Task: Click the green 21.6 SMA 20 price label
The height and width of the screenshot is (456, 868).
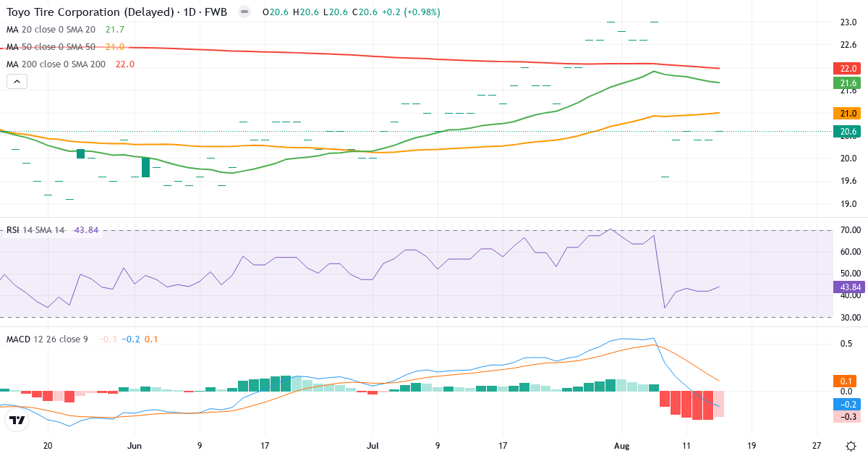Action: pyautogui.click(x=848, y=83)
